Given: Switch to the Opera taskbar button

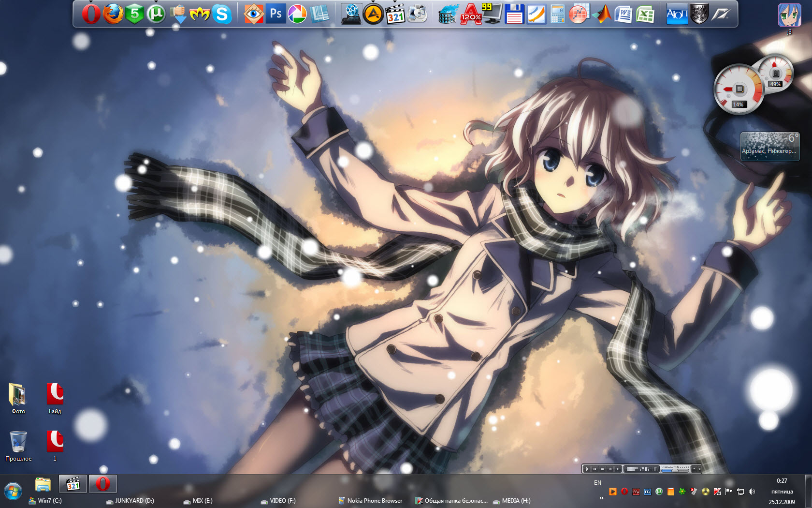Looking at the screenshot, I should [103, 484].
